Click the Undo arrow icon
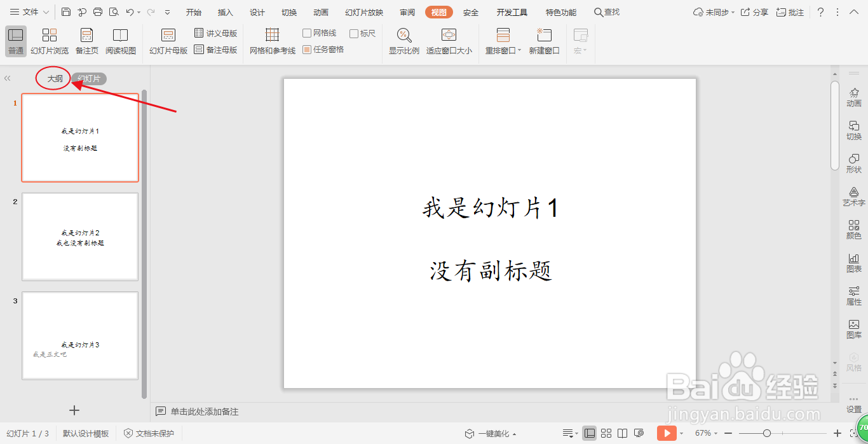This screenshot has height=444, width=868. pyautogui.click(x=130, y=12)
